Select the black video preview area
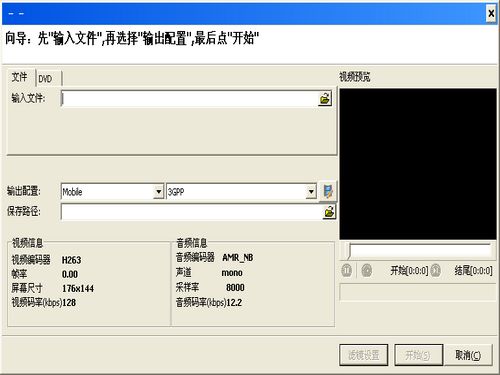The image size is (500, 375). click(418, 164)
